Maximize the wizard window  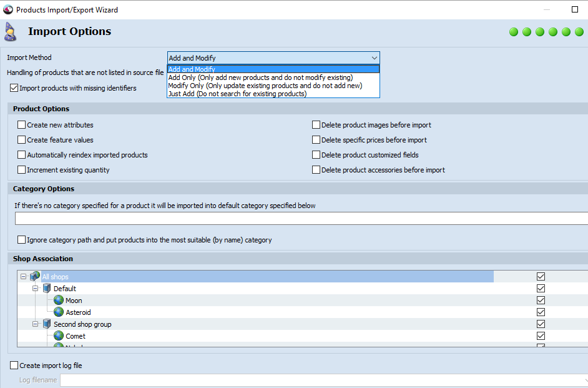[x=574, y=9]
